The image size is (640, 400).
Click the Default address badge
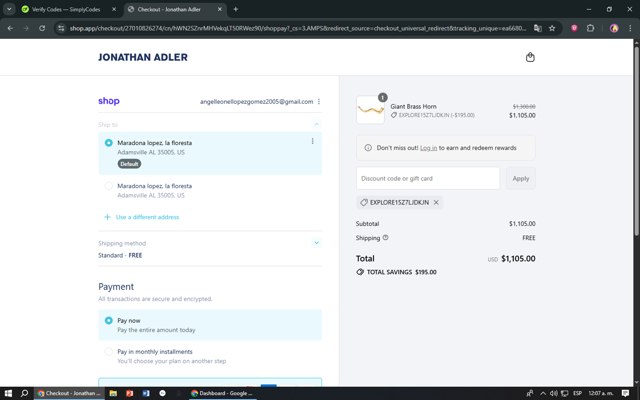[129, 164]
